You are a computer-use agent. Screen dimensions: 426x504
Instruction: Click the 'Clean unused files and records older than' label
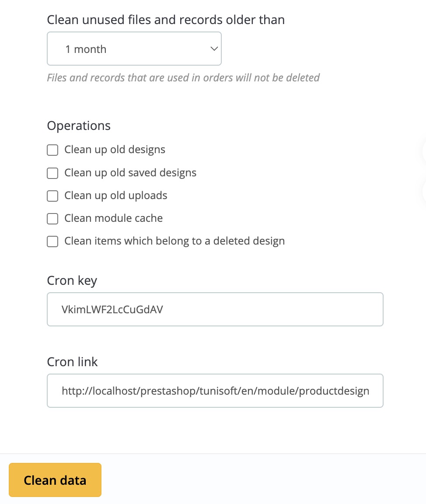166,20
